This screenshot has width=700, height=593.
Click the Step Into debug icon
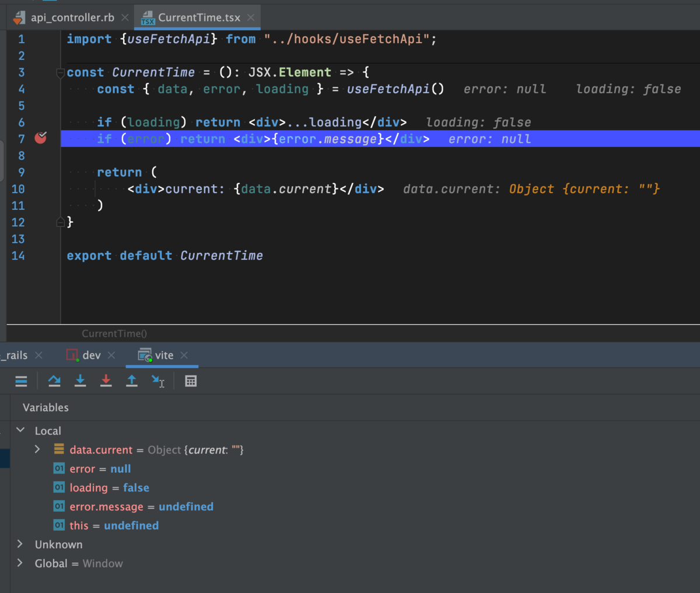[80, 381]
